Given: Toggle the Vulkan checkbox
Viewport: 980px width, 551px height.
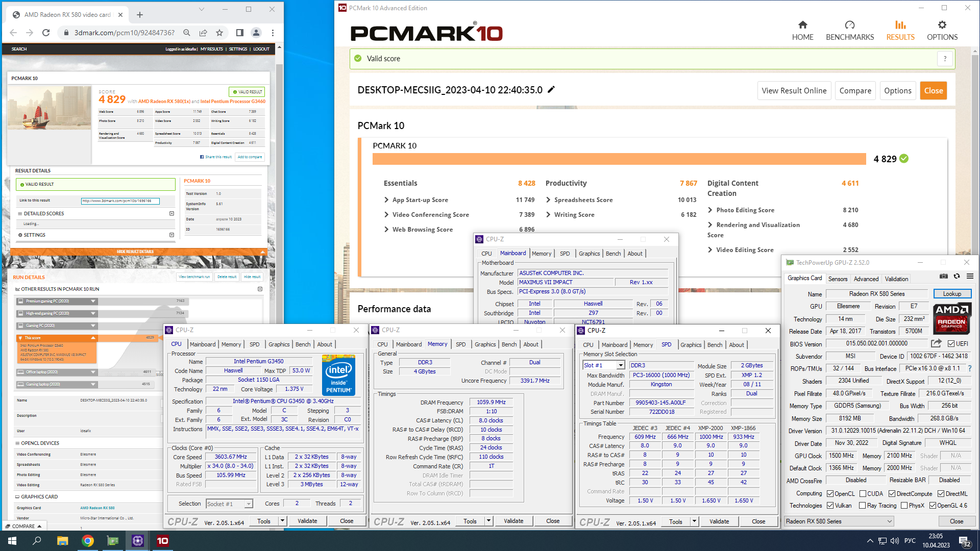Looking at the screenshot, I should pyautogui.click(x=830, y=506).
